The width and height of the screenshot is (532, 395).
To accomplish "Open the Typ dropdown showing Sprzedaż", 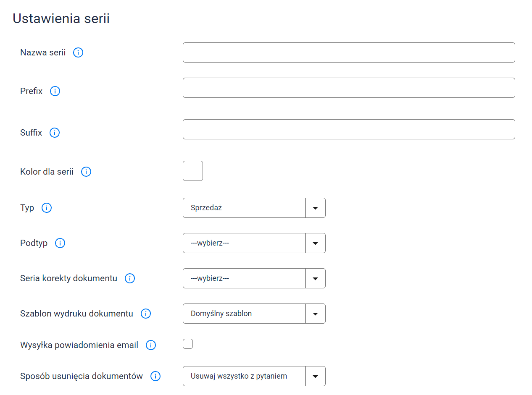I will pyautogui.click(x=254, y=208).
